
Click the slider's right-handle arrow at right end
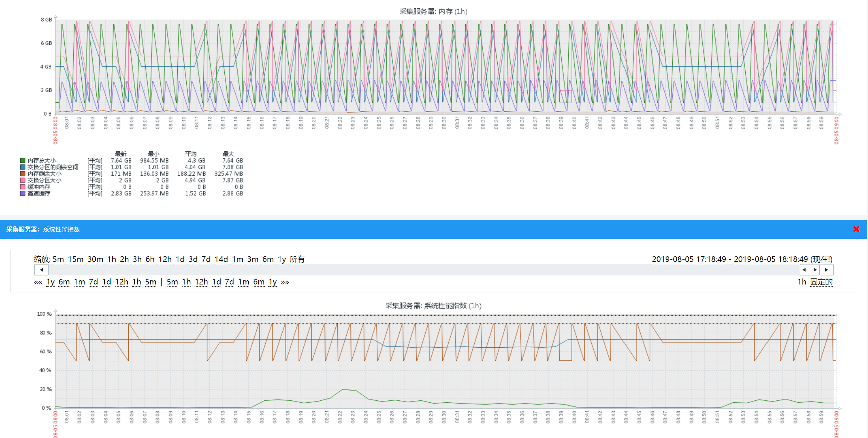pyautogui.click(x=815, y=270)
